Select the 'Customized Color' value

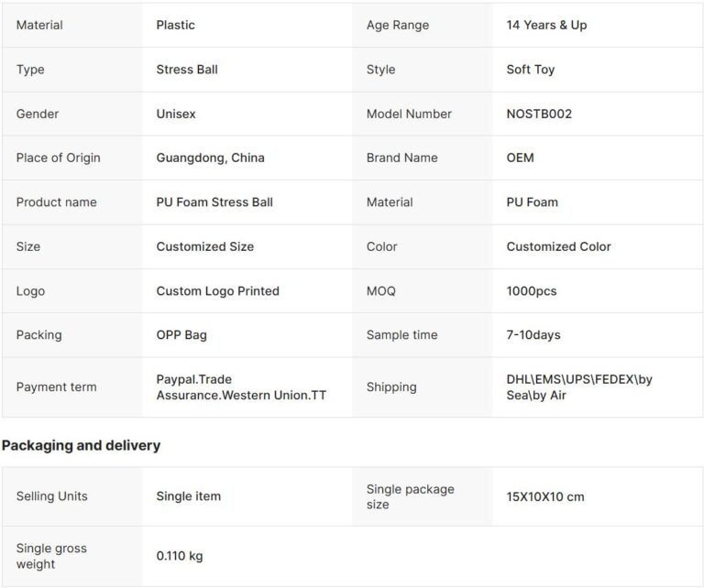[558, 246]
